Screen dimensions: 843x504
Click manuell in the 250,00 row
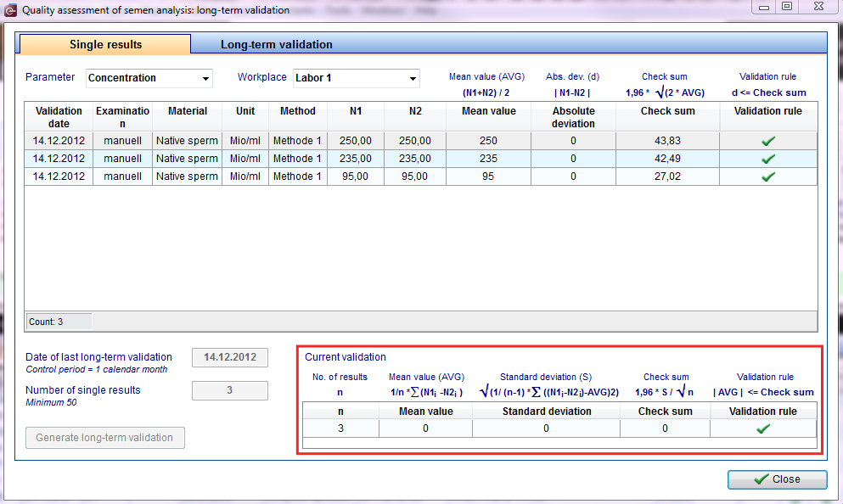click(x=122, y=141)
